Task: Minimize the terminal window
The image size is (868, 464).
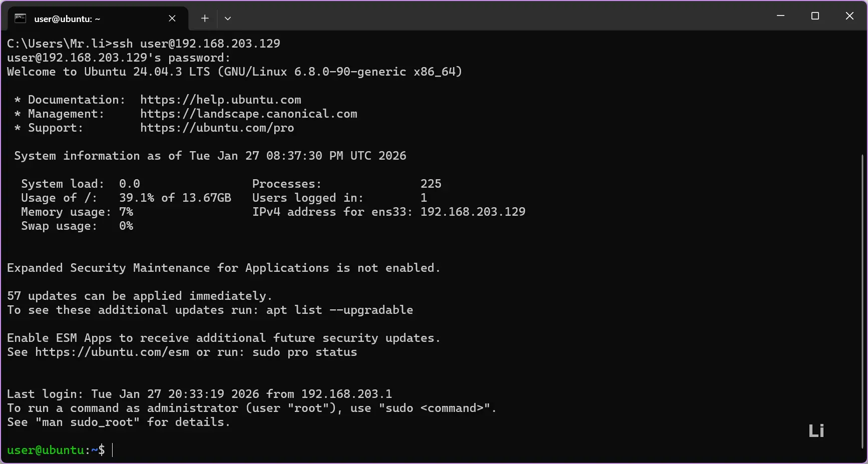Action: (x=780, y=16)
